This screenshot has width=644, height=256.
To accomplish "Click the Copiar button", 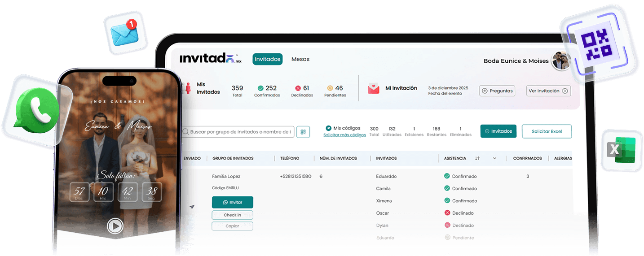I will pyautogui.click(x=232, y=226).
